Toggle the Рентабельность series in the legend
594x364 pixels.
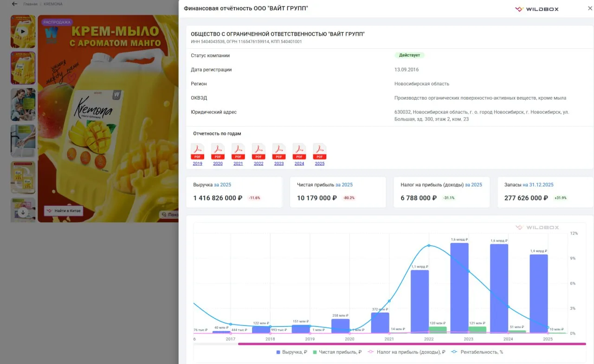477,352
